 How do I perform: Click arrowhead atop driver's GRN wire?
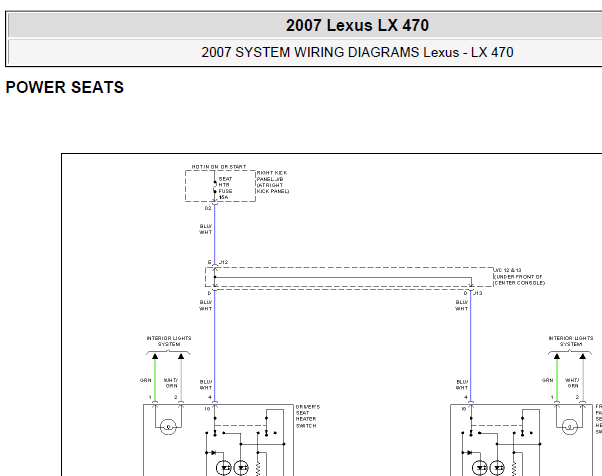(155, 356)
